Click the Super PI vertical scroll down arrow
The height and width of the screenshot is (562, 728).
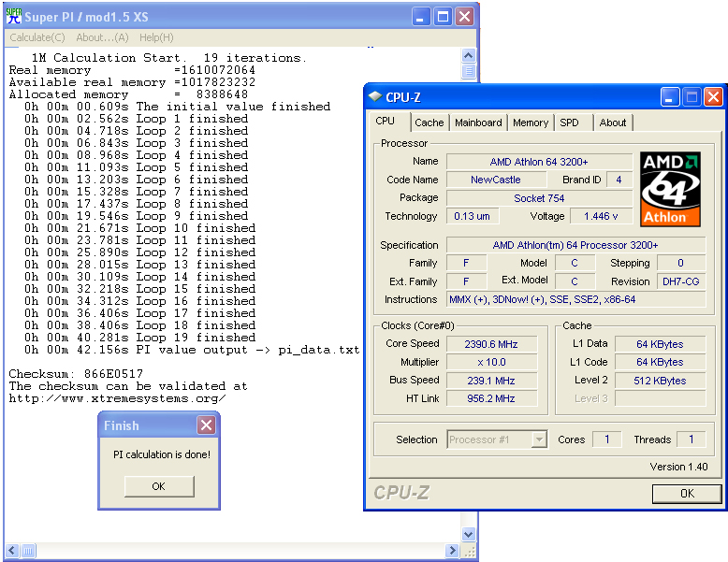[469, 534]
